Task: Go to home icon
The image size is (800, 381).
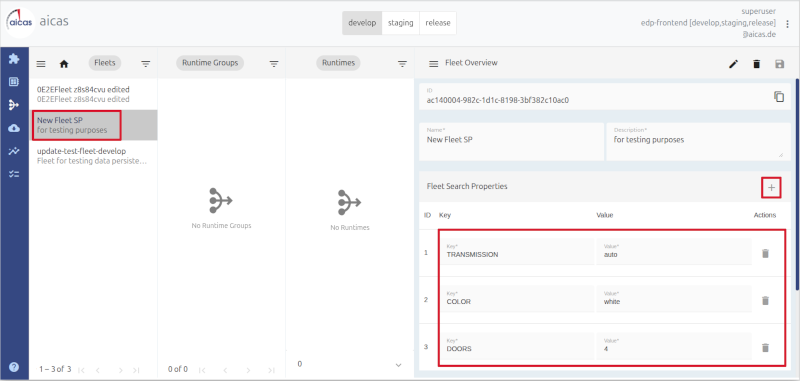Action: pyautogui.click(x=64, y=64)
